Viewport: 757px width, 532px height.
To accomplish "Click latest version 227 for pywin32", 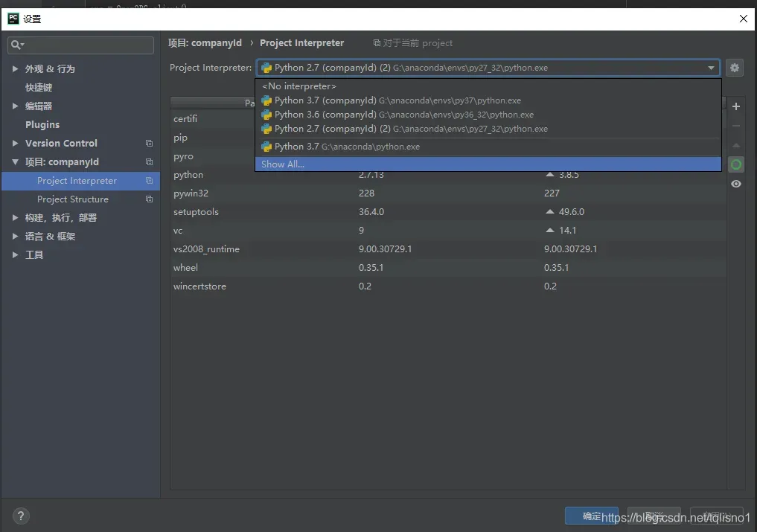I will tap(552, 193).
